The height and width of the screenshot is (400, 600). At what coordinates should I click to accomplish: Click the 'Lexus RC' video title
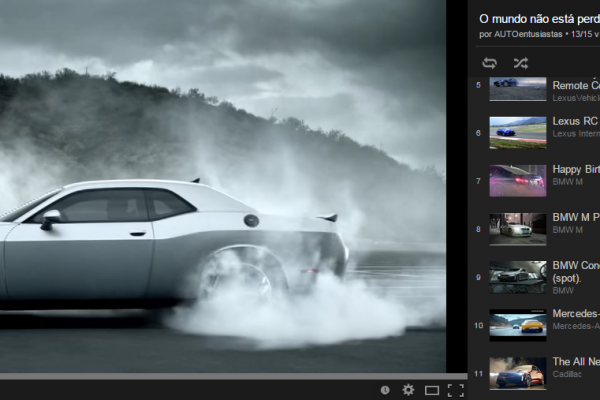click(575, 121)
